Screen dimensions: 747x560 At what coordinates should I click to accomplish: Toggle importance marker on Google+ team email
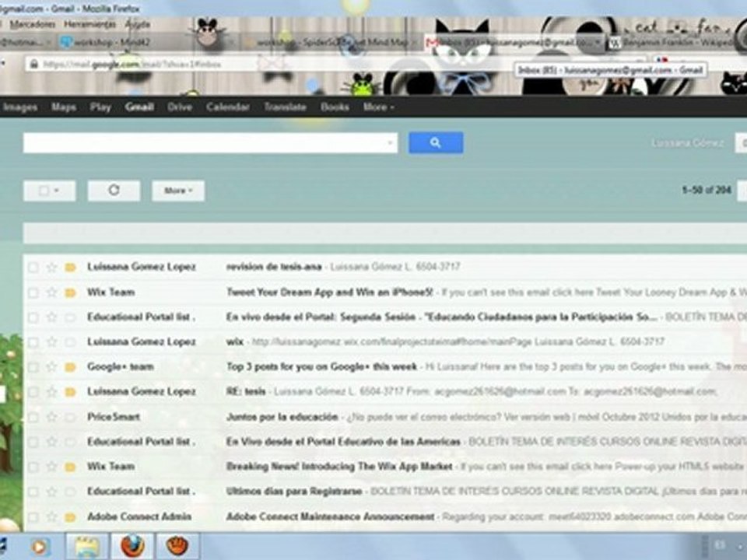pyautogui.click(x=71, y=366)
